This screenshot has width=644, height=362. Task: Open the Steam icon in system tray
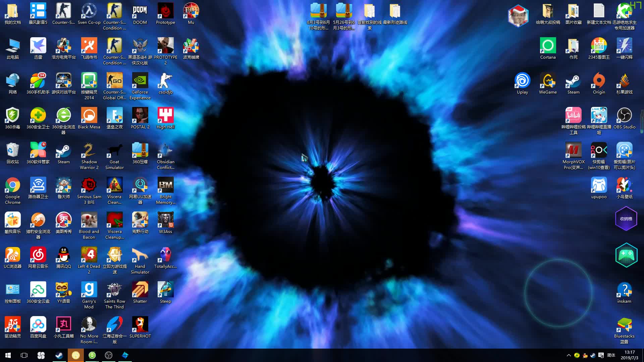tap(593, 355)
